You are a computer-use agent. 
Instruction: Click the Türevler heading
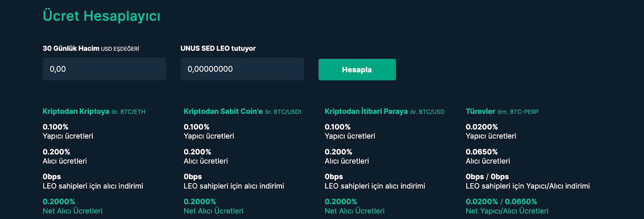(480, 111)
